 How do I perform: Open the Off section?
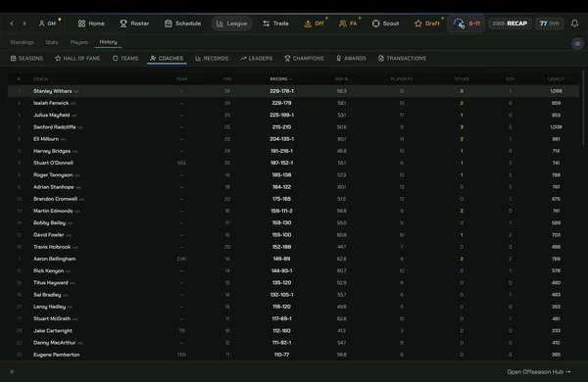click(315, 24)
